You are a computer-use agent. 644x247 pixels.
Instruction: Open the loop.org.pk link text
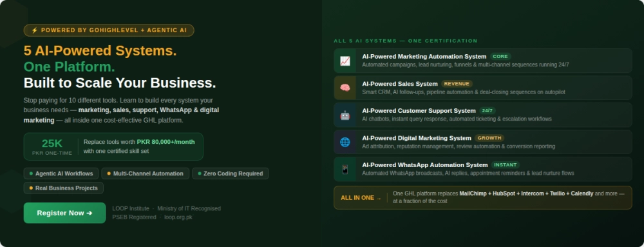pyautogui.click(x=178, y=217)
